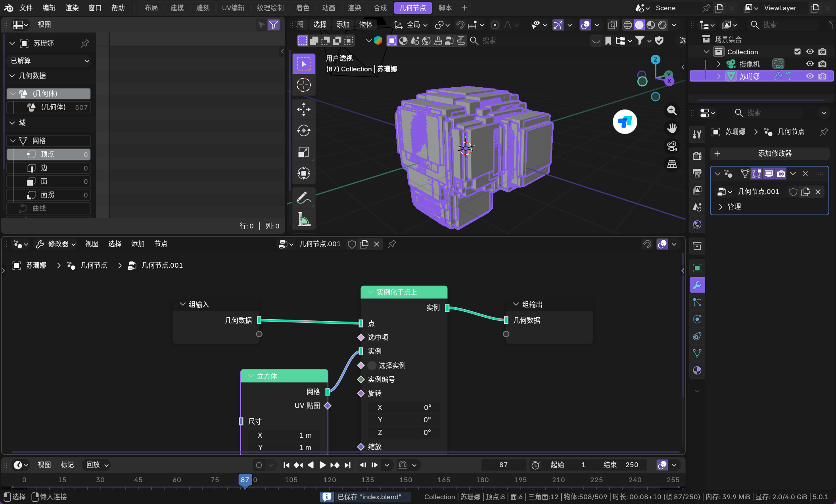Viewport: 836px width, 504px height.
Task: Open the 文件 menu
Action: (26, 8)
